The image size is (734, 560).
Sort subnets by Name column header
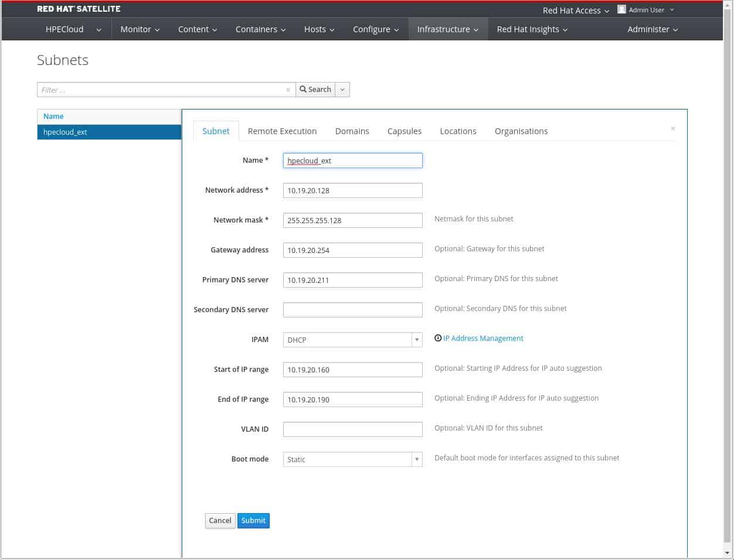click(53, 116)
